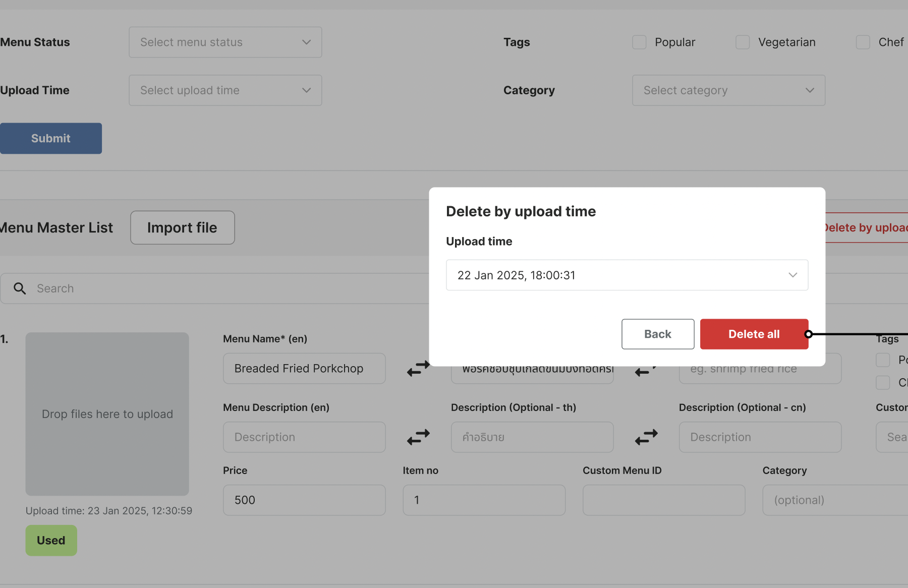908x588 pixels.
Task: Click swap arrows beside Menu Name (en)
Action: [418, 369]
